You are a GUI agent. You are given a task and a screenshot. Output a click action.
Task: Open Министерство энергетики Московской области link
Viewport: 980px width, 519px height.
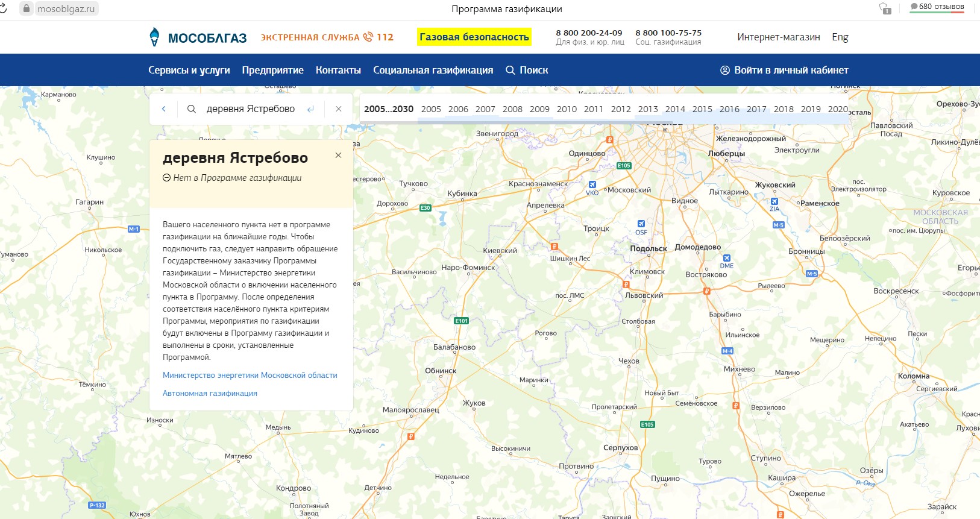pyautogui.click(x=250, y=375)
